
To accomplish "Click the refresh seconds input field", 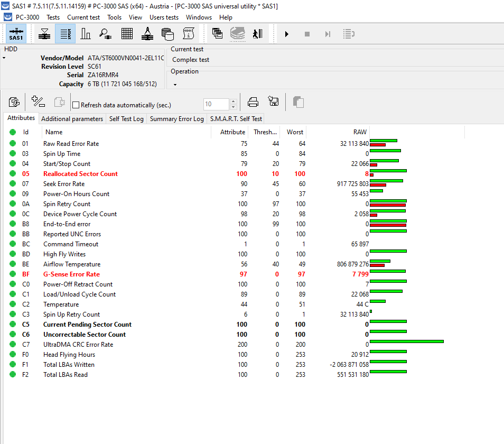I will click(216, 104).
